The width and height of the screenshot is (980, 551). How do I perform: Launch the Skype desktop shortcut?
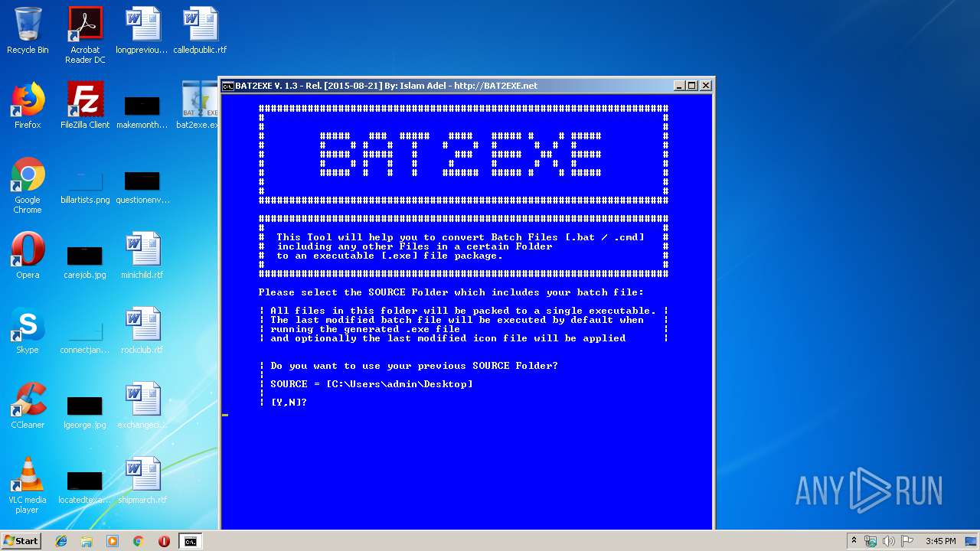28,331
